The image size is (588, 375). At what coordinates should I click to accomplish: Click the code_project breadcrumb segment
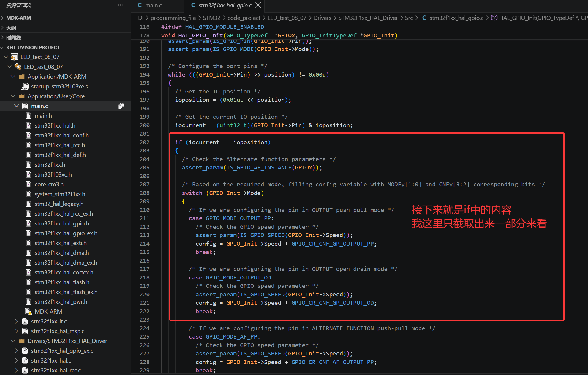coord(244,18)
